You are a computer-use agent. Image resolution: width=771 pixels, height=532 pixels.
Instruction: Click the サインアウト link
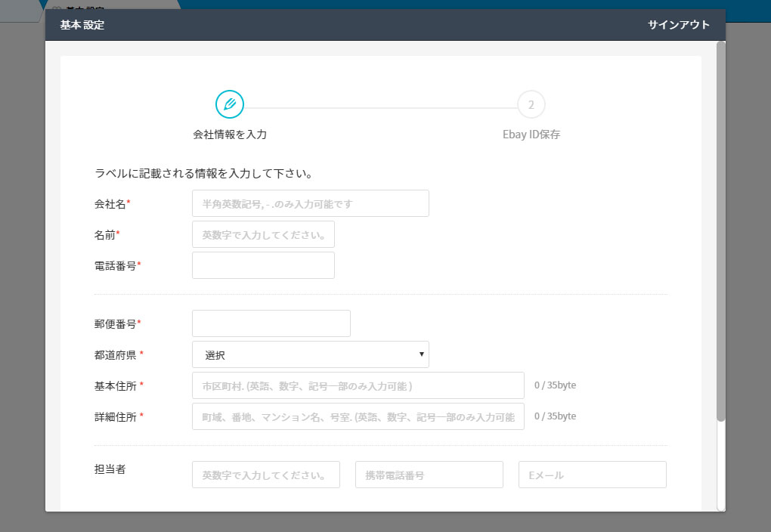(x=679, y=25)
